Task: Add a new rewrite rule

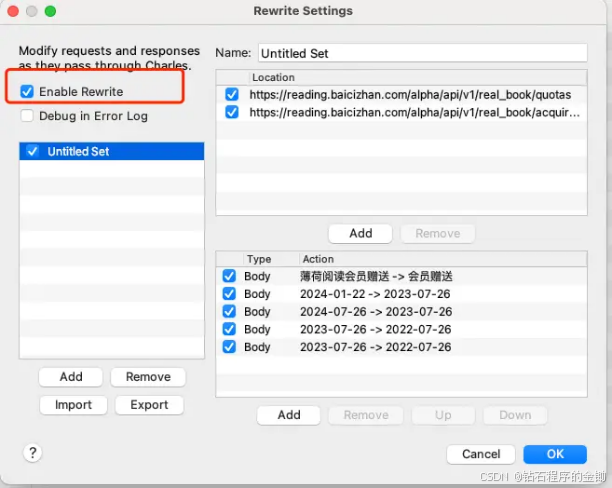Action: click(x=288, y=415)
